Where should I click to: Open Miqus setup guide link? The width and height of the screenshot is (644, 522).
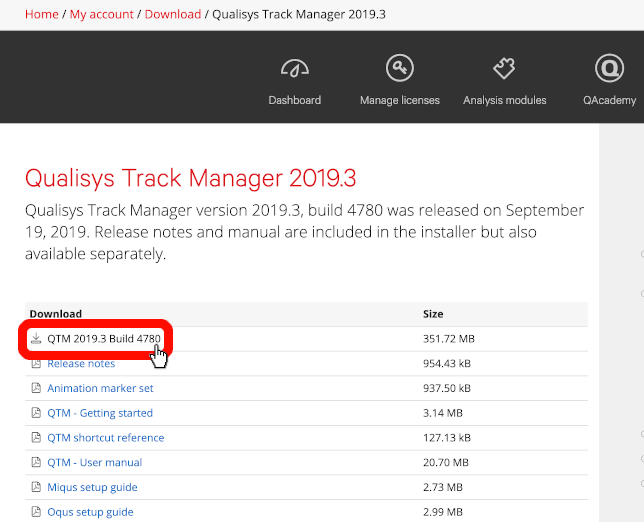pyautogui.click(x=92, y=487)
